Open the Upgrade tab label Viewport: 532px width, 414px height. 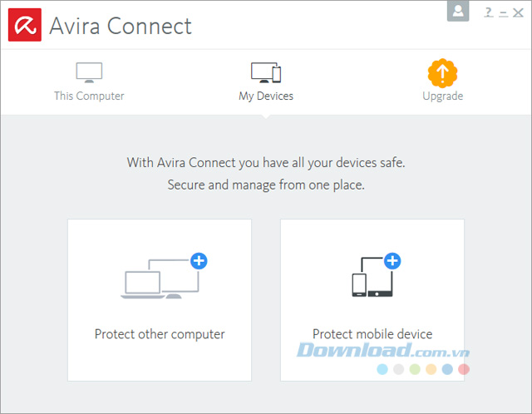coord(442,96)
